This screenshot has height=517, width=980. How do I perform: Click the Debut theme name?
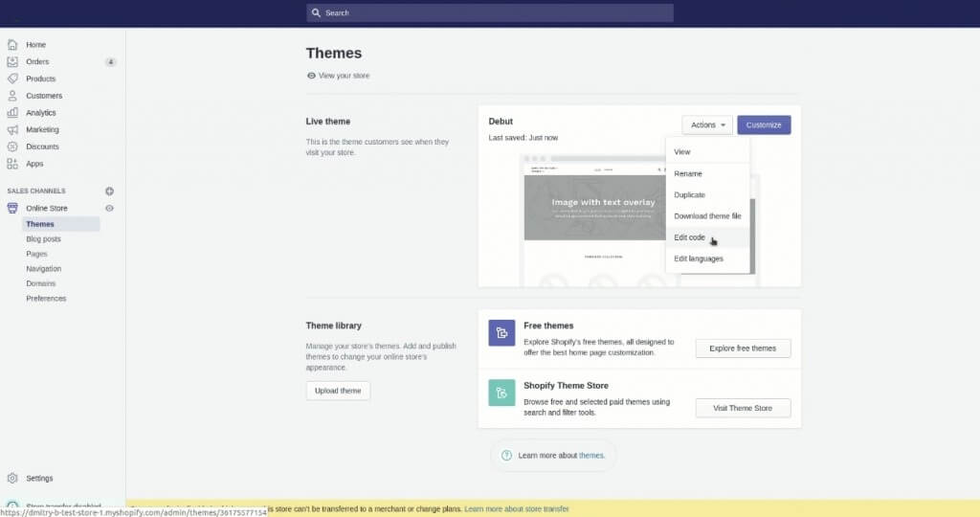click(501, 122)
